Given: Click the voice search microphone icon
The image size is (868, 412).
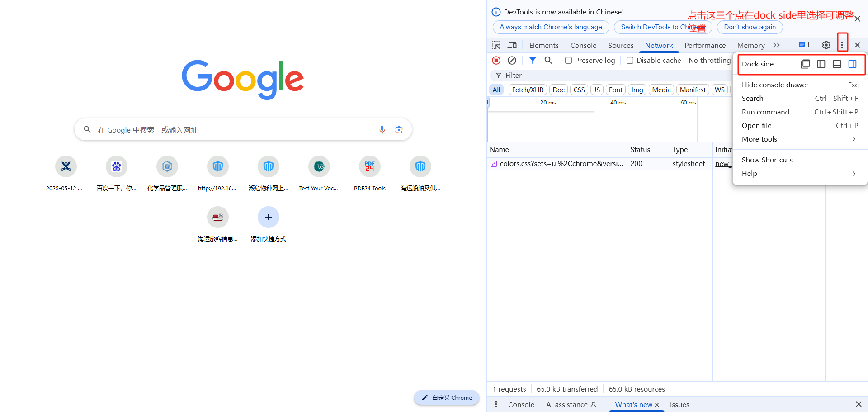Looking at the screenshot, I should (382, 130).
